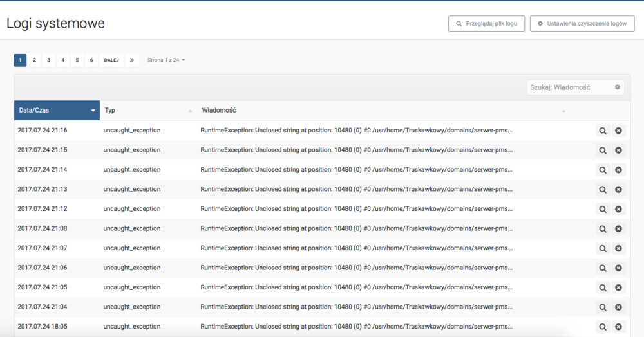Image resolution: width=644 pixels, height=337 pixels.
Task: Click gear icon in the search field
Action: click(x=617, y=87)
